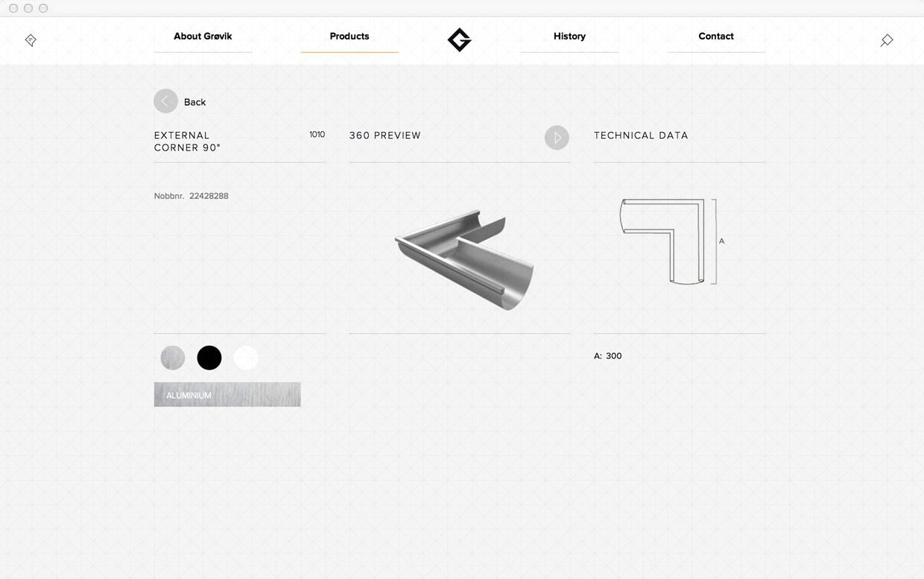Screen dimensions: 924x579
Task: Click the Nobbnr number 22428288
Action: (x=209, y=196)
